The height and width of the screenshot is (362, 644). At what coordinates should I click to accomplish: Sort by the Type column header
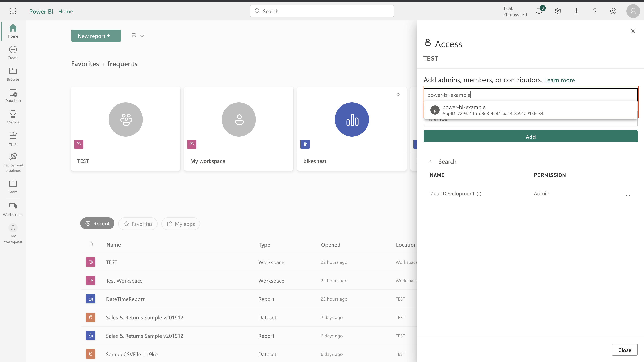[264, 245]
